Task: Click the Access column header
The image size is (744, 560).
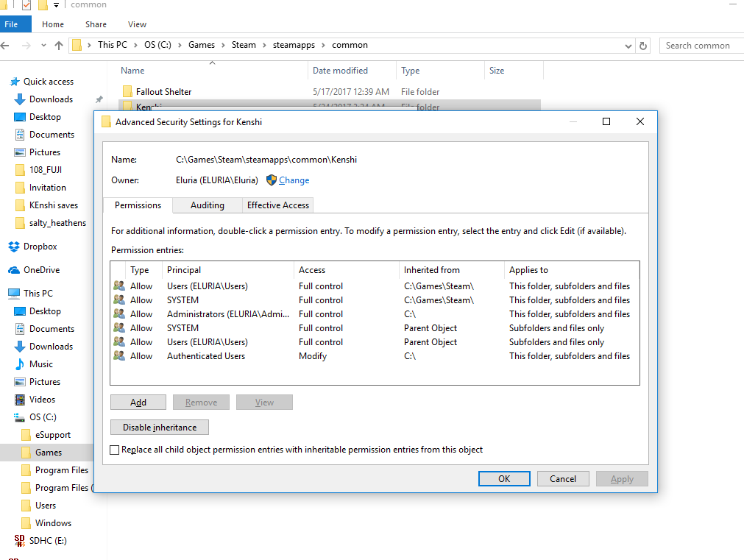Action: click(x=347, y=270)
